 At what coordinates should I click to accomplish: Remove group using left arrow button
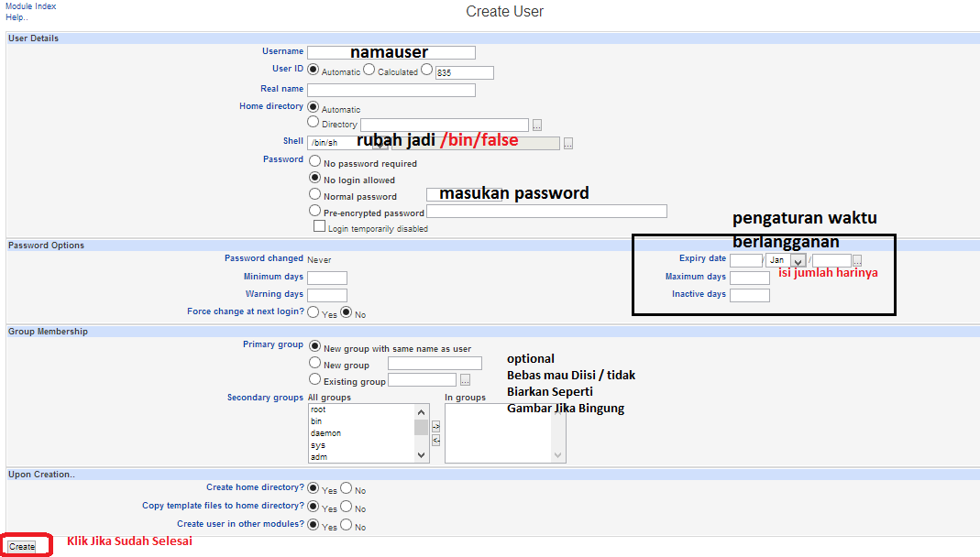436,441
